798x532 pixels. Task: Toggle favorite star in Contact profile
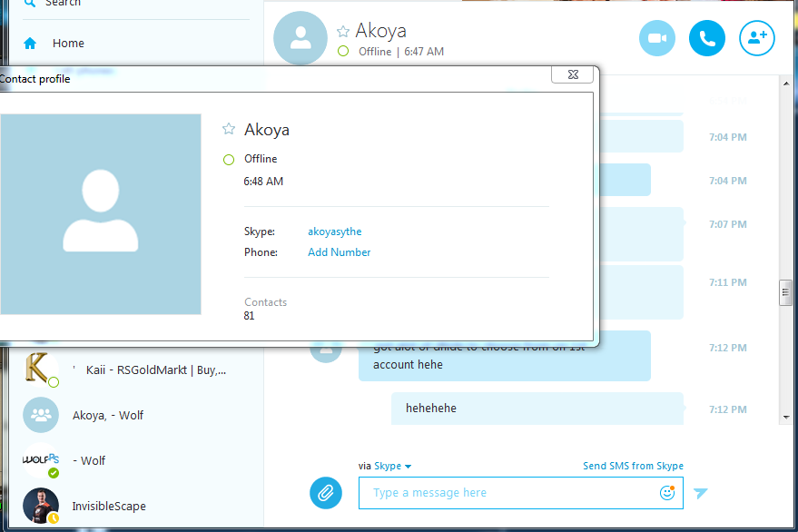click(x=229, y=129)
